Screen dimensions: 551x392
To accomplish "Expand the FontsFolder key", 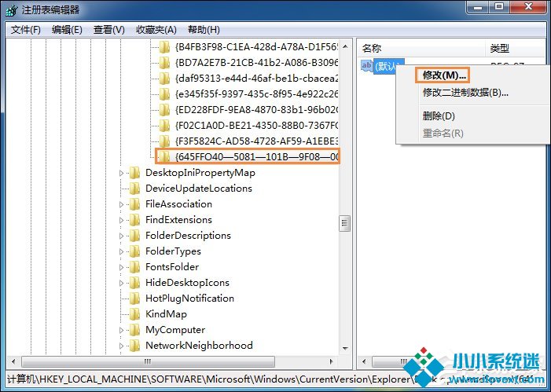I will 122,267.
